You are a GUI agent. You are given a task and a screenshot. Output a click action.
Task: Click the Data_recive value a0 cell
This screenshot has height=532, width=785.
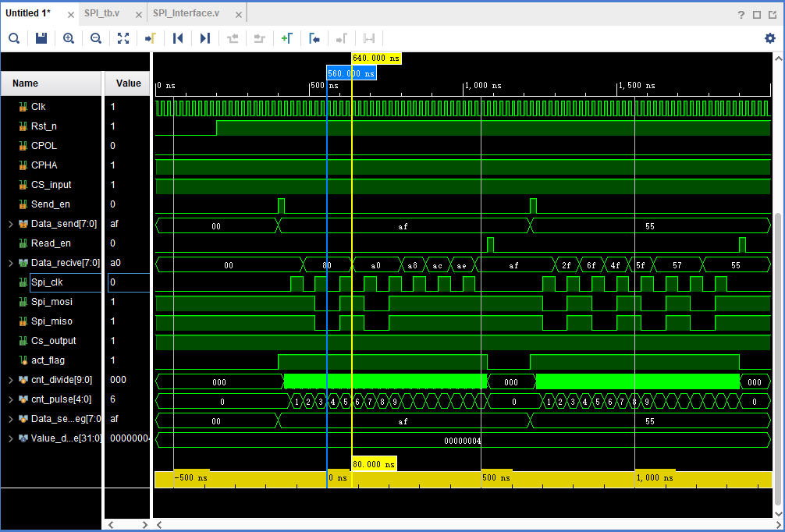127,263
